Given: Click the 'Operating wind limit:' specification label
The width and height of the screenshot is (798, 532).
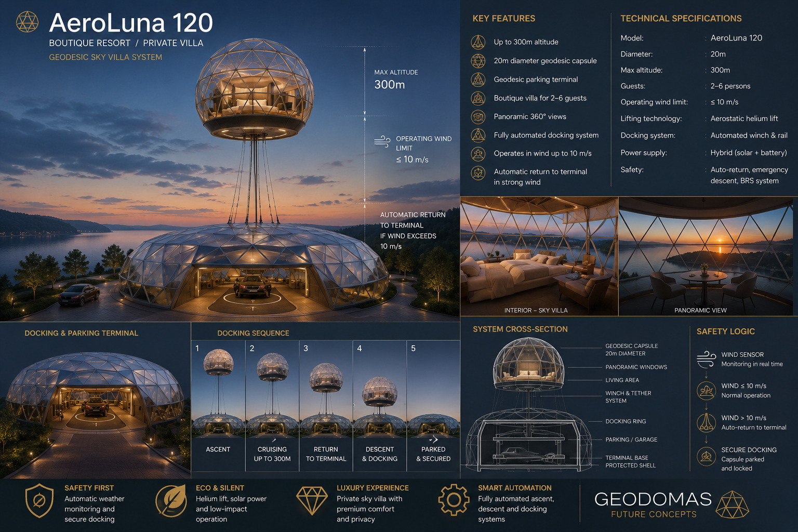Looking at the screenshot, I should coord(654,102).
